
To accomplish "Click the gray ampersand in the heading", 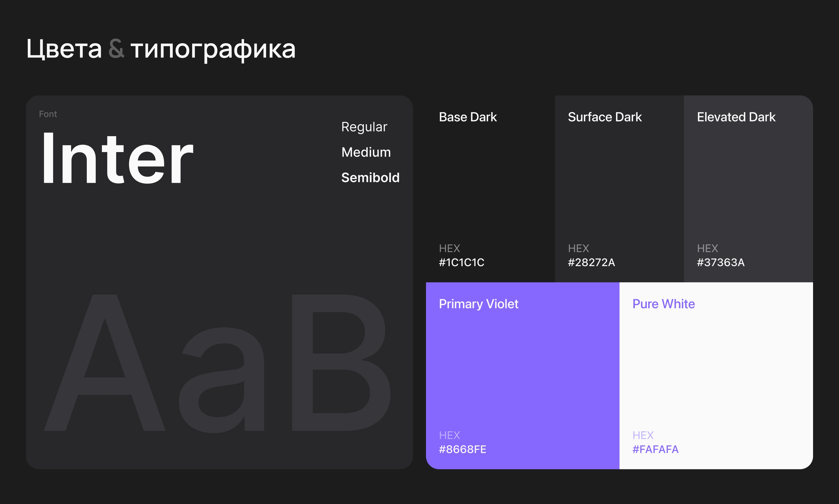I will pyautogui.click(x=116, y=49).
